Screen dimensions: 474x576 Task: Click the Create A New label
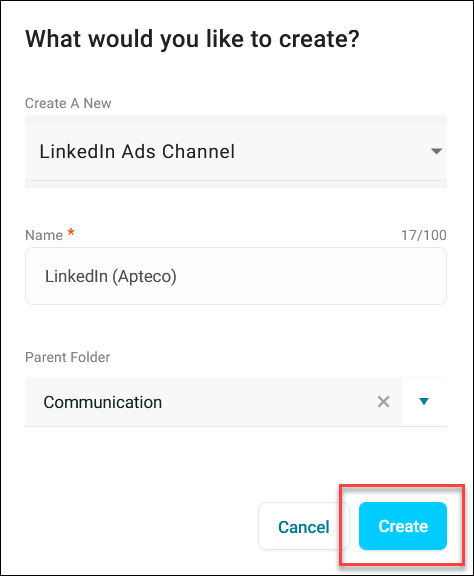(68, 103)
